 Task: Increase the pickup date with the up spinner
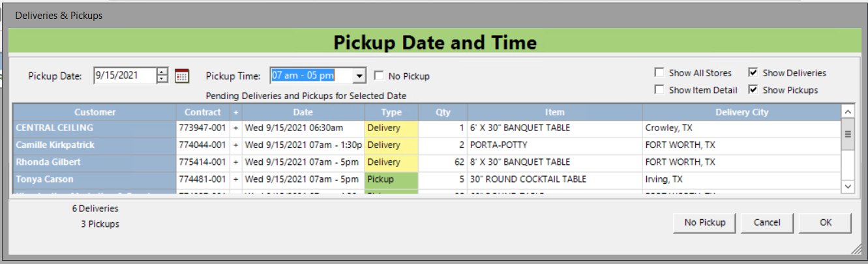tap(162, 72)
